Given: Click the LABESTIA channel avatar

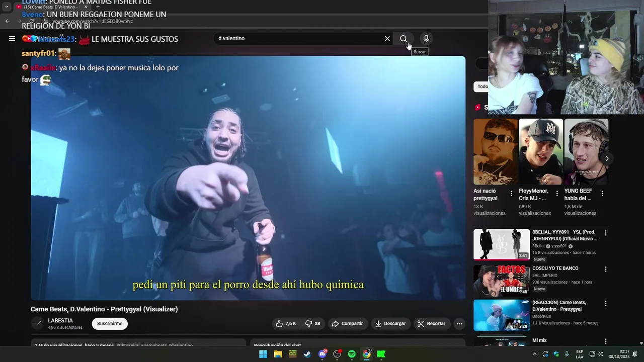Looking at the screenshot, I should (x=38, y=324).
